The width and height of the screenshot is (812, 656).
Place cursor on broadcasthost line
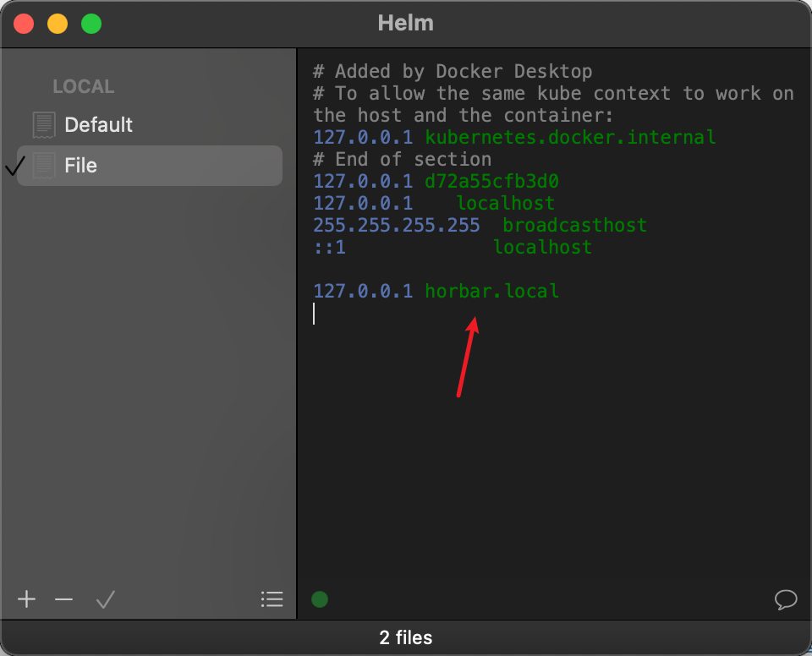tap(574, 226)
